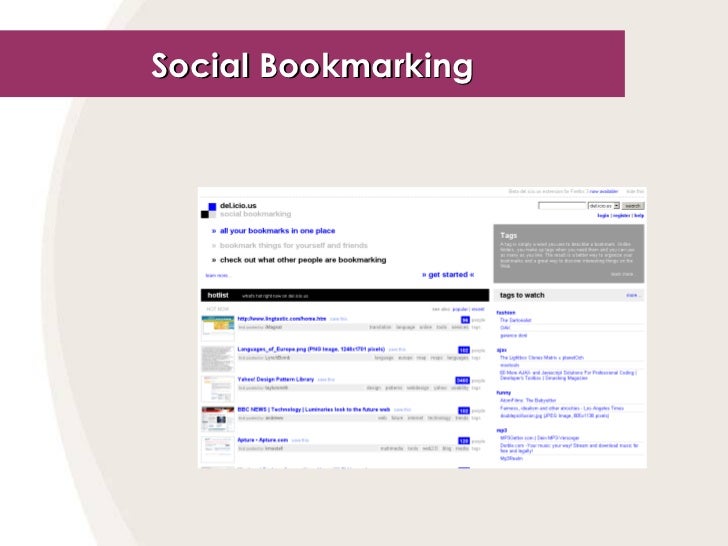Click into the search input field
728x546 pixels.
[562, 206]
